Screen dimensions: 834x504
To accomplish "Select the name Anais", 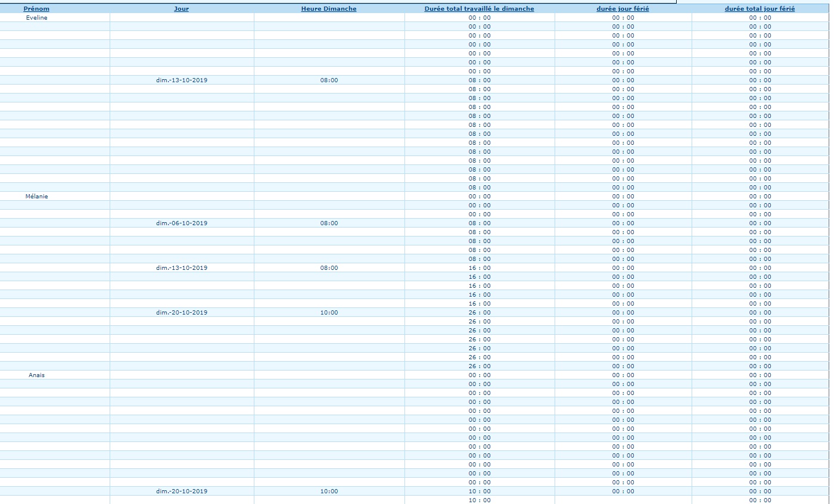I will pos(37,375).
